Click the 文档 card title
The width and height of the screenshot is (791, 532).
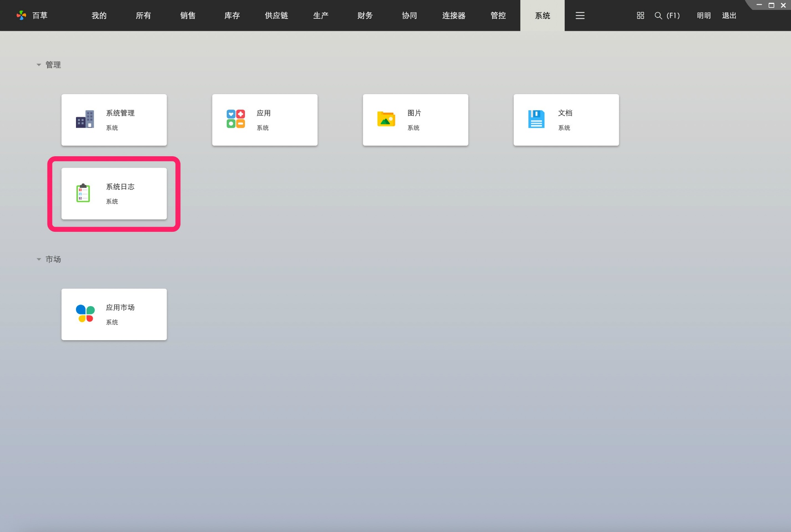click(x=565, y=113)
